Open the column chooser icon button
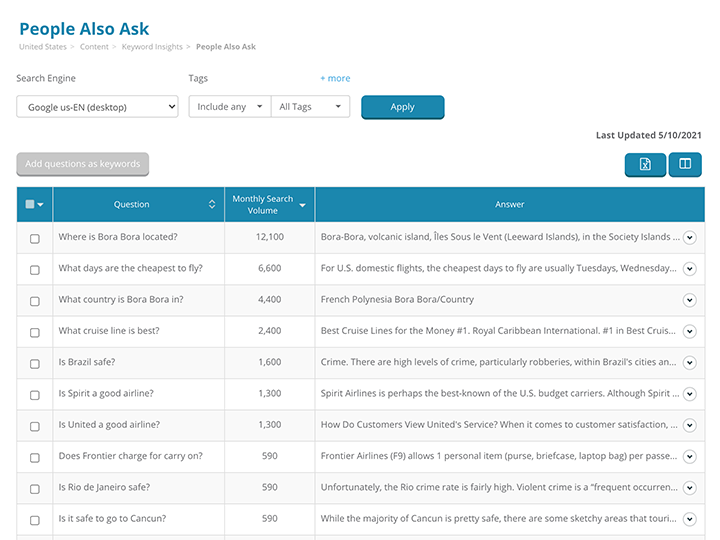The image size is (720, 540). pyautogui.click(x=685, y=165)
